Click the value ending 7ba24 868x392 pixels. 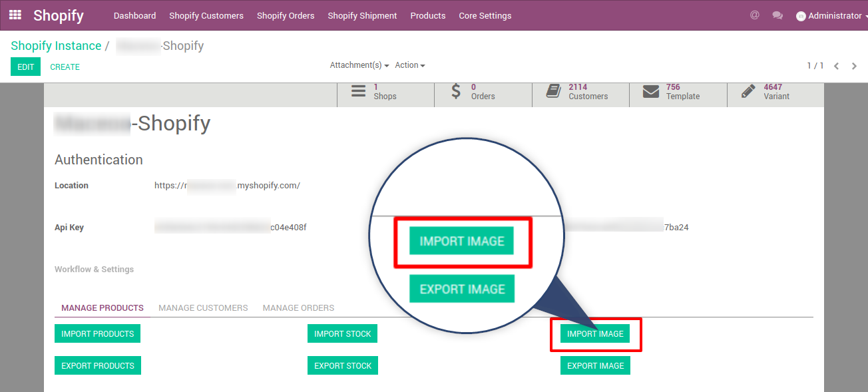626,228
